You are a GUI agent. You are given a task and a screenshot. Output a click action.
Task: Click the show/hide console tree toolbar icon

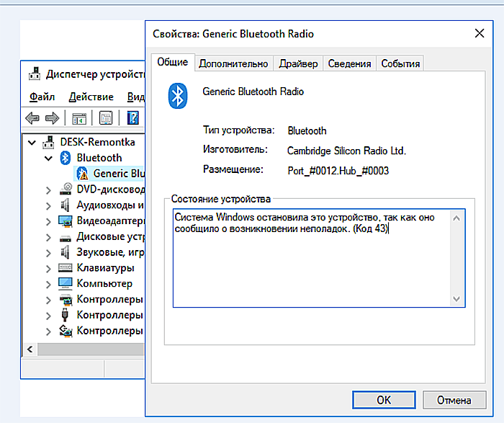click(79, 118)
